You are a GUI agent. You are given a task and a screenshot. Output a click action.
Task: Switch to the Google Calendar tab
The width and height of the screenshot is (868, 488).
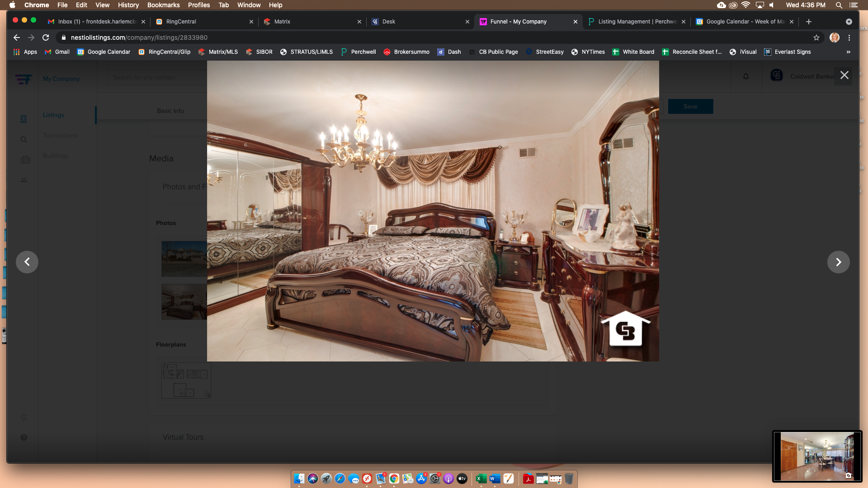coord(745,22)
